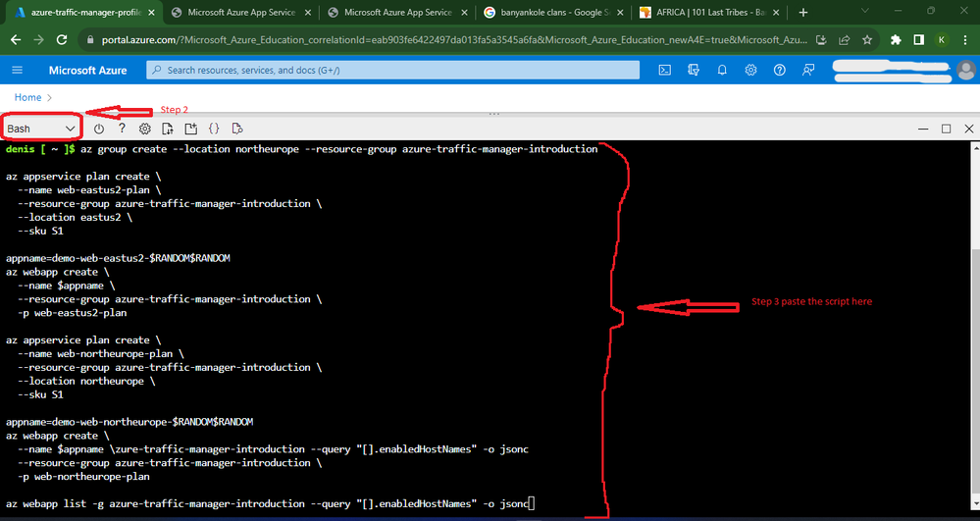Share this page from address bar

click(x=845, y=39)
